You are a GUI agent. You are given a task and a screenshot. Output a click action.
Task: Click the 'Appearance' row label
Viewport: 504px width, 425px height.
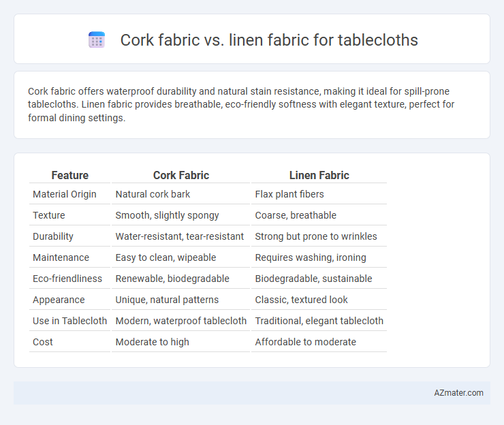tap(59, 300)
